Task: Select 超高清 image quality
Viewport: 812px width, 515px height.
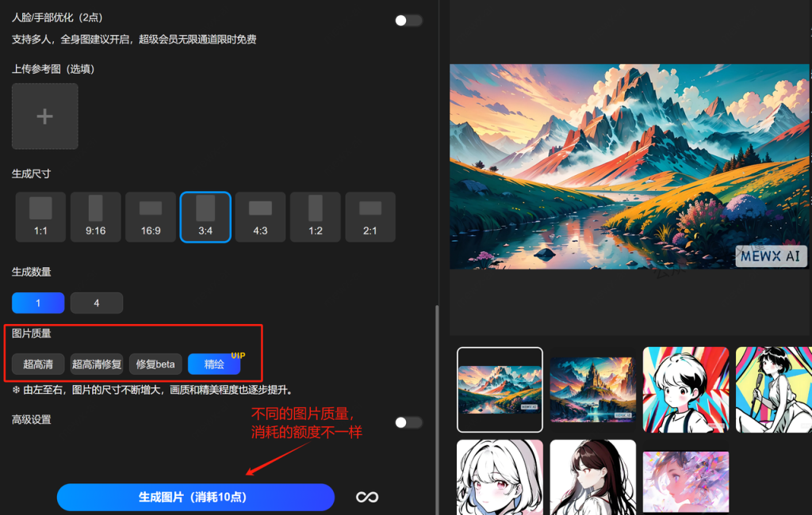Action: coord(38,364)
